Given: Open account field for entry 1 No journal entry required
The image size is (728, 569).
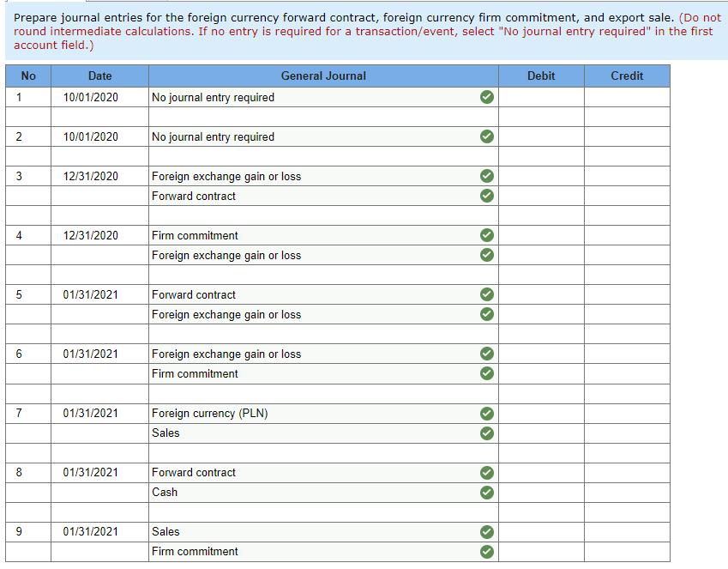Looking at the screenshot, I should [x=323, y=97].
